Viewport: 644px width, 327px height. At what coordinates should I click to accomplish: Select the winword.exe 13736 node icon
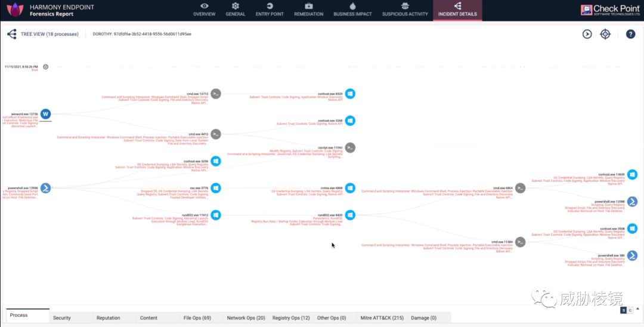(x=45, y=114)
